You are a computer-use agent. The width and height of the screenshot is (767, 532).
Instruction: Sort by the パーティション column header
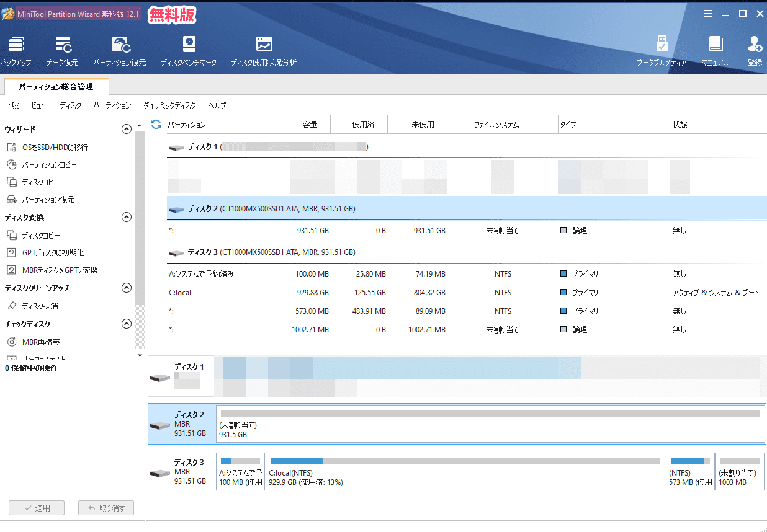click(218, 125)
